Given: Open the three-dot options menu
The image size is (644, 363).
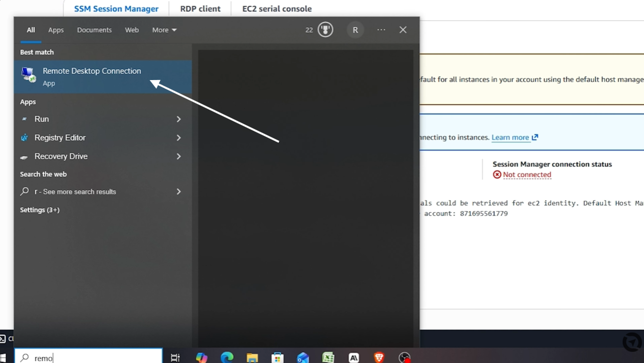Looking at the screenshot, I should click(381, 30).
